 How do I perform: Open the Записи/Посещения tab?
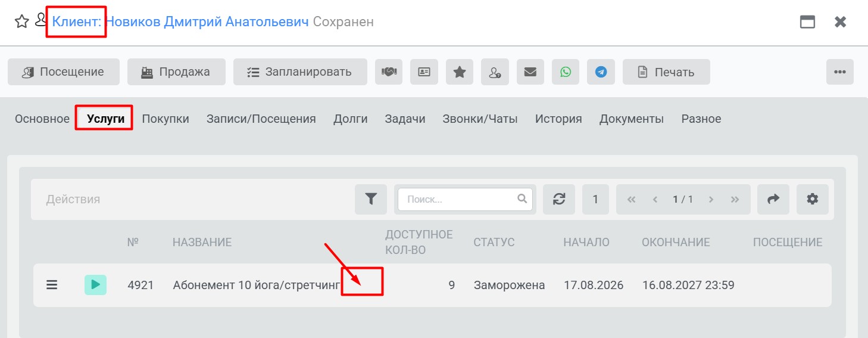(x=261, y=119)
